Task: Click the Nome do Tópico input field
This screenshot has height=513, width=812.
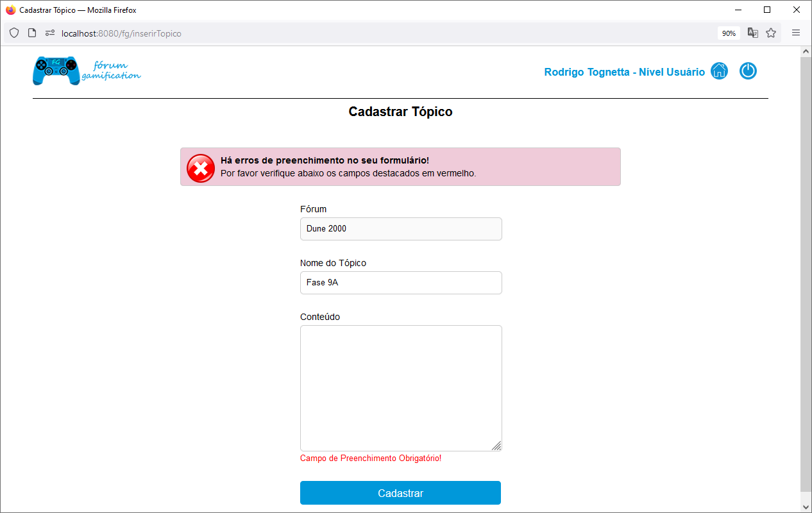Action: [401, 283]
